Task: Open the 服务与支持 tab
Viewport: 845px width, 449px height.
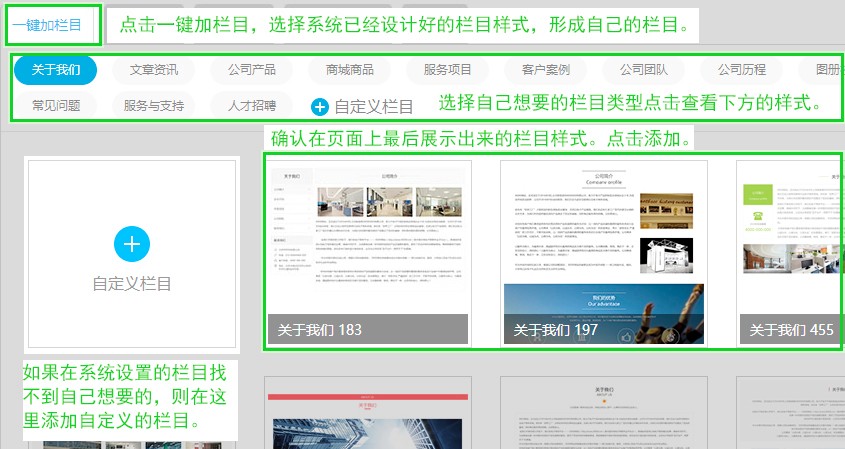Action: click(153, 105)
